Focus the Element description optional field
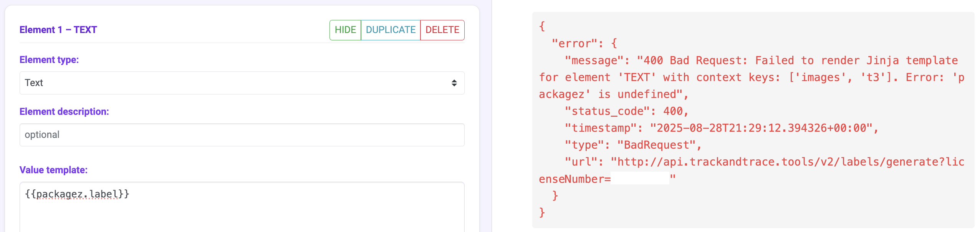Viewport: 980px width, 232px height. click(242, 135)
